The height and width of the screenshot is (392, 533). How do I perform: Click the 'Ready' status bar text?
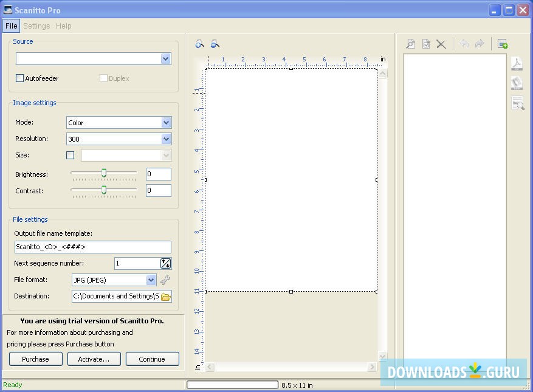click(13, 385)
